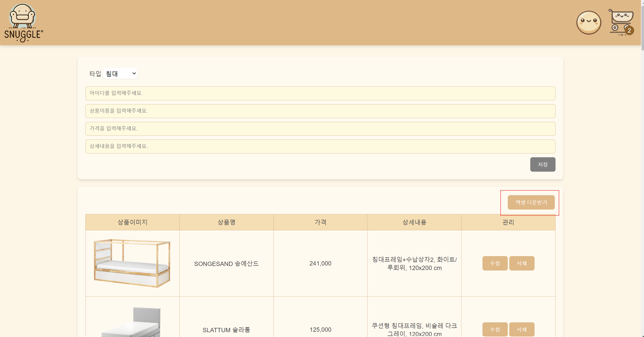Click the cart item count badge
The width and height of the screenshot is (644, 337).
click(629, 31)
